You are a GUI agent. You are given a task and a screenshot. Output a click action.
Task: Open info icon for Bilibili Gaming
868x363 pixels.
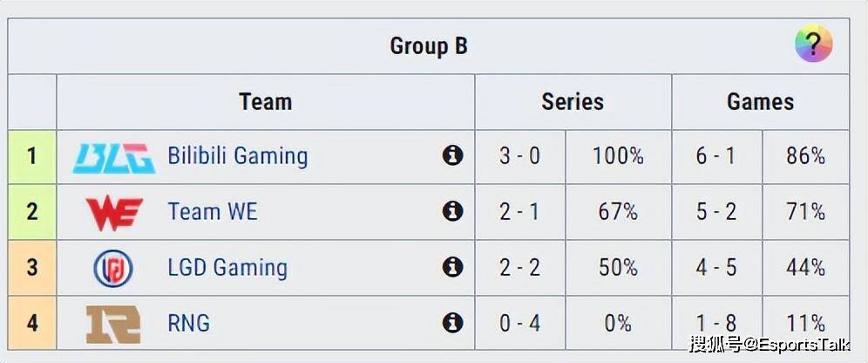tap(452, 155)
